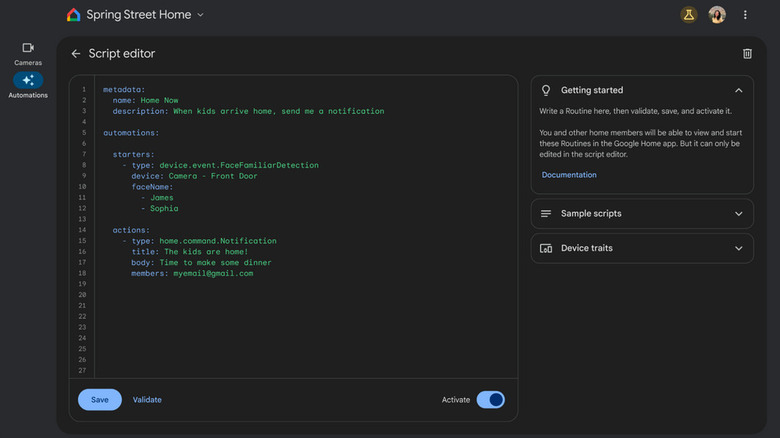The height and width of the screenshot is (438, 780).
Task: Click the home.command.Notification type line
Action: pyautogui.click(x=199, y=241)
